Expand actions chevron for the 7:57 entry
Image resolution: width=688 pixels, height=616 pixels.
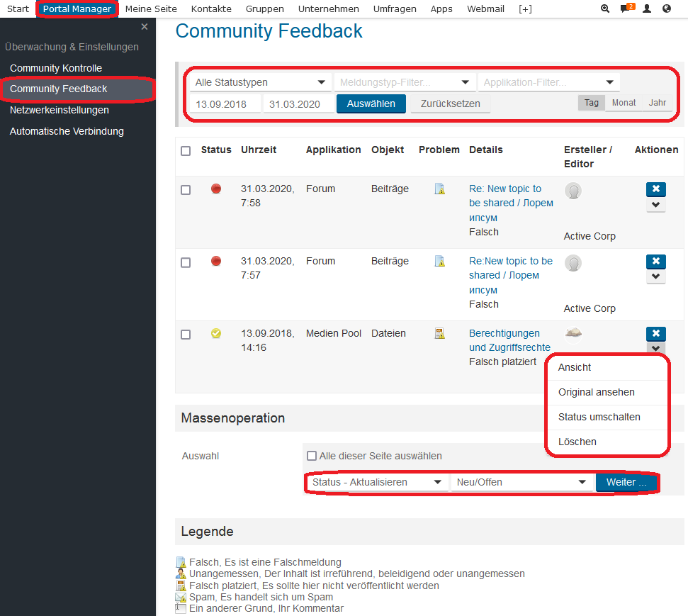pyautogui.click(x=656, y=276)
